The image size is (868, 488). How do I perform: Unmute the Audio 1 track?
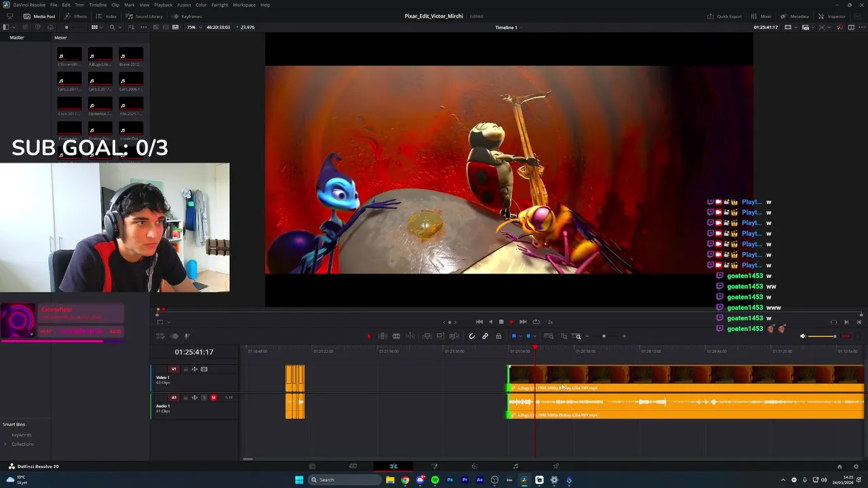pos(213,398)
